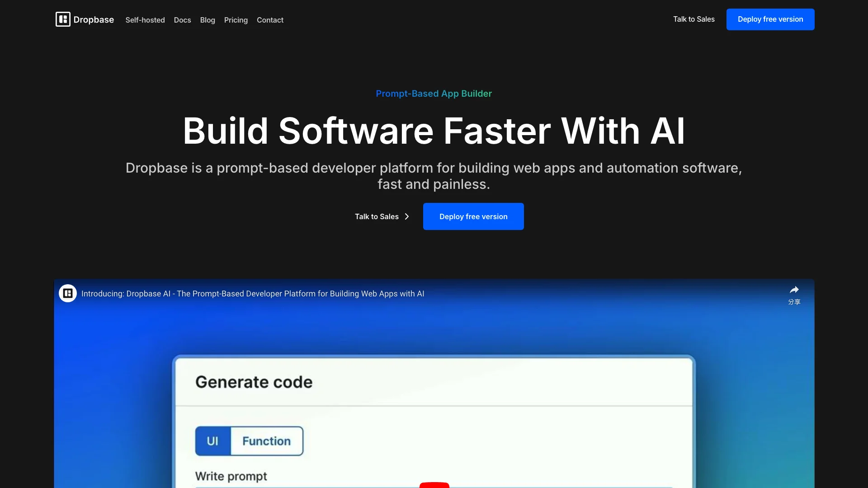Screen dimensions: 868x488
Task: Select the Function tab in video preview
Action: 267,441
